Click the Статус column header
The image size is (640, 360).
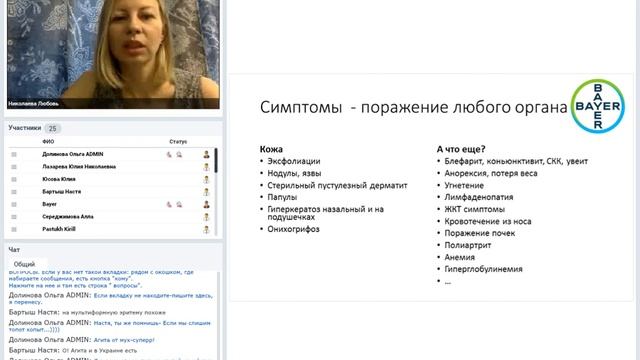pyautogui.click(x=178, y=142)
